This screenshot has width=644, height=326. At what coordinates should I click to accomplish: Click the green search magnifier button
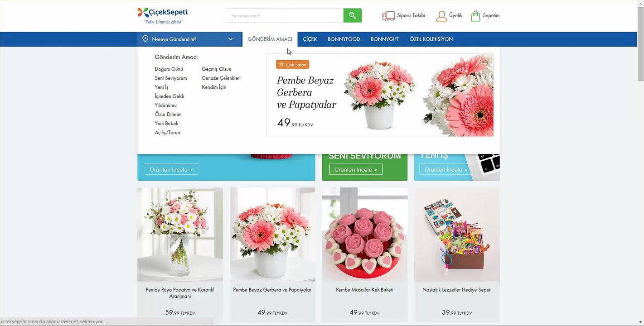coord(353,15)
